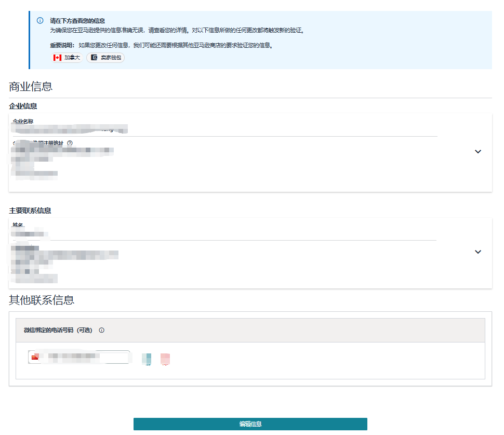Select the 卖家钱包 chip
This screenshot has width=504, height=435.
tap(105, 58)
